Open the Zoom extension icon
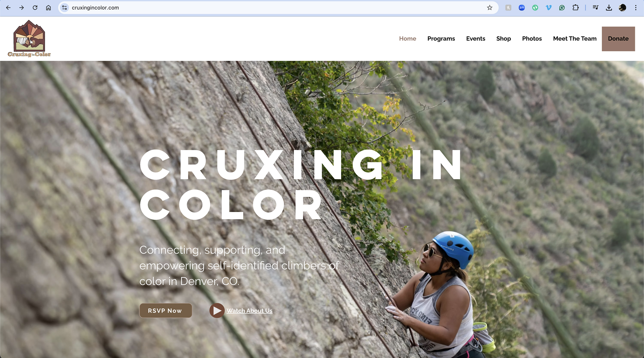The image size is (644, 358). [522, 8]
